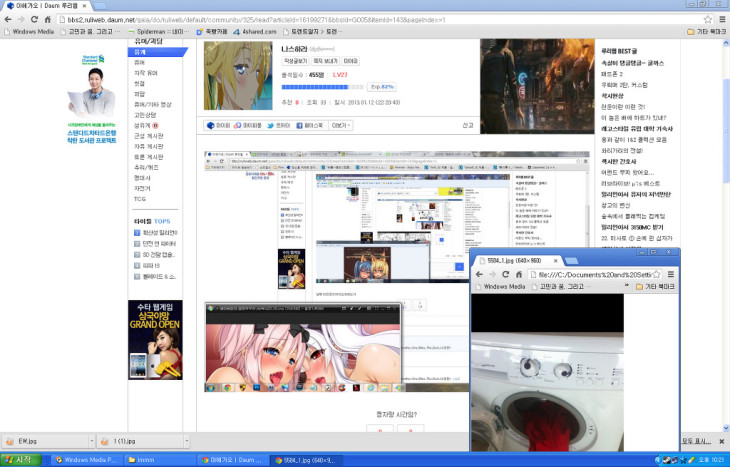
Task: Expand the 더보기 share dropdown
Action: pos(341,126)
